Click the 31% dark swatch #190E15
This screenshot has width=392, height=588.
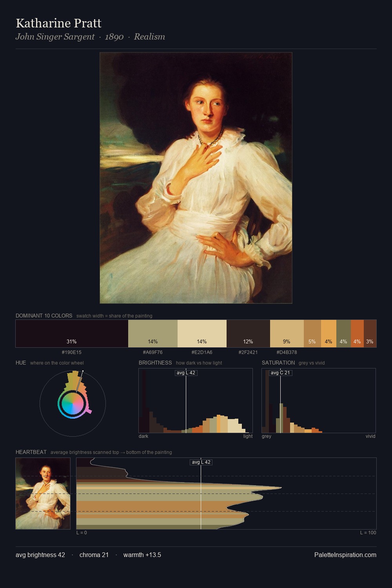(x=72, y=334)
